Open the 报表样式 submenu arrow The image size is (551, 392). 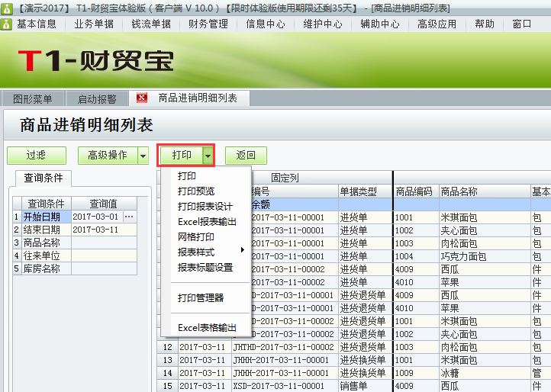pyautogui.click(x=243, y=250)
